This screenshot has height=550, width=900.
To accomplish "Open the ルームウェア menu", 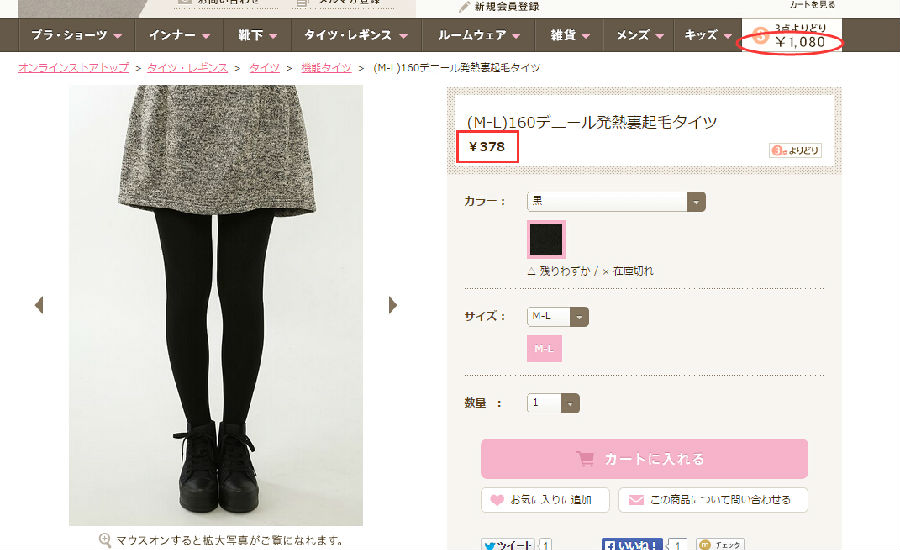I will pos(478,35).
